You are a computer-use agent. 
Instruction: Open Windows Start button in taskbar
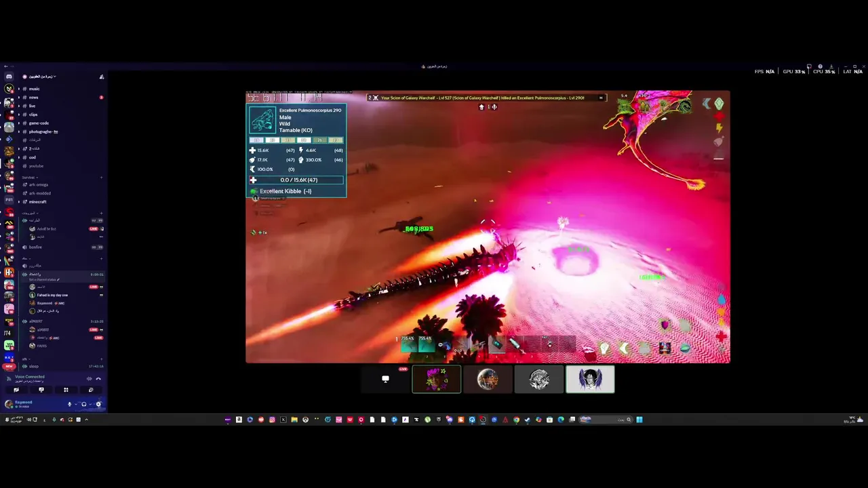[639, 420]
